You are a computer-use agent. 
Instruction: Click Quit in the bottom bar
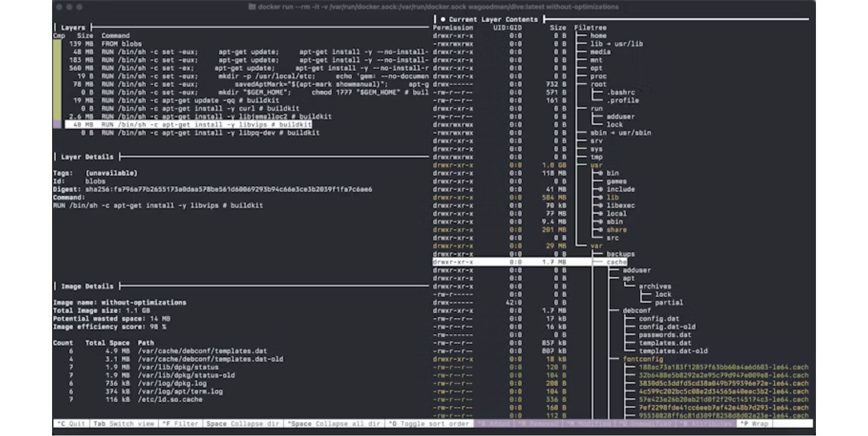pos(71,424)
